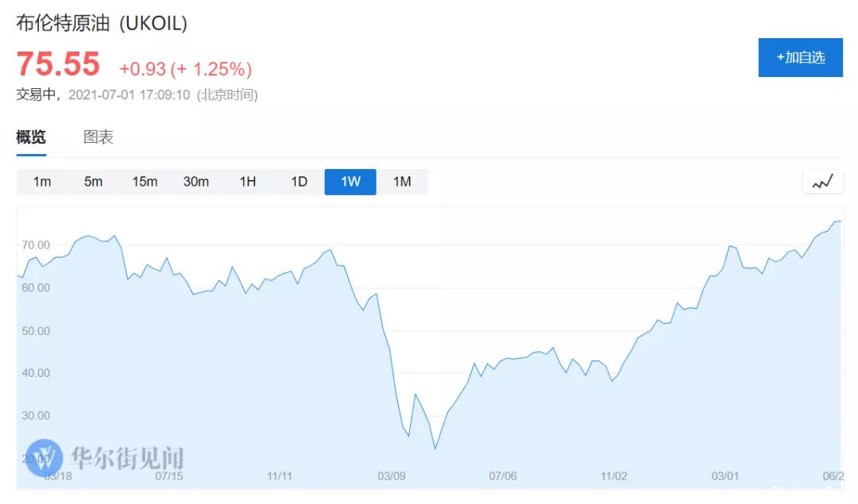The height and width of the screenshot is (504, 858).
Task: Change chart to 1M interval
Action: pos(402,182)
